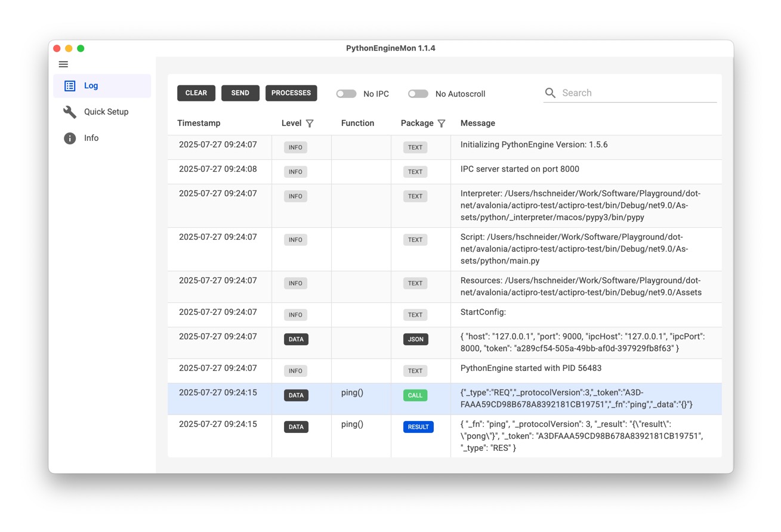Click the JSON package badge
Image resolution: width=781 pixels, height=532 pixels.
[416, 339]
